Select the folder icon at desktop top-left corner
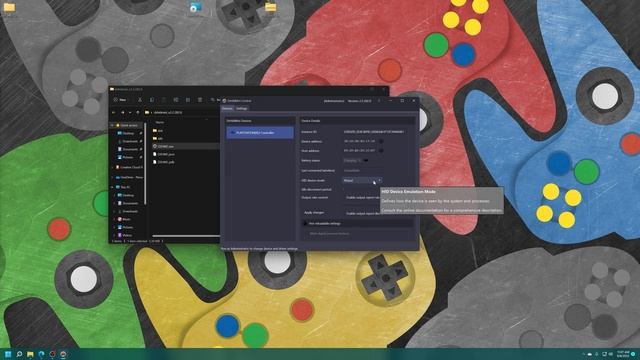Viewport: 640px width, 360px height. (x=9, y=7)
